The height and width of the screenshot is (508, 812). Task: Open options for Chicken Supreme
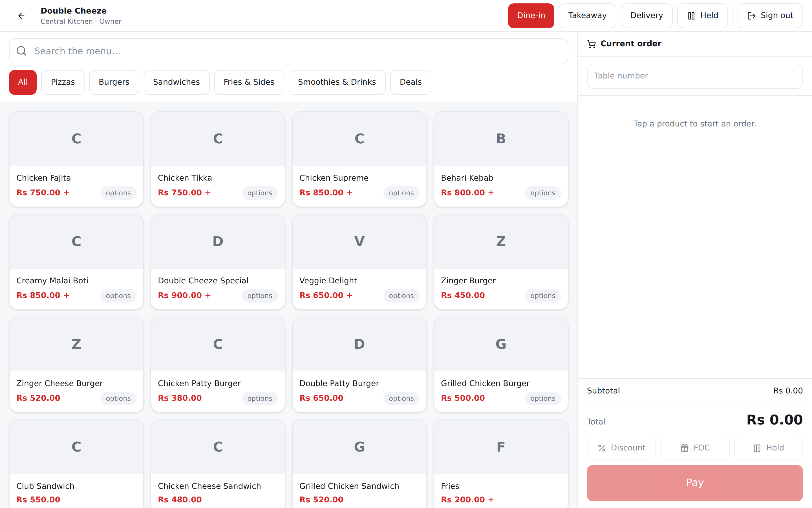tap(401, 193)
